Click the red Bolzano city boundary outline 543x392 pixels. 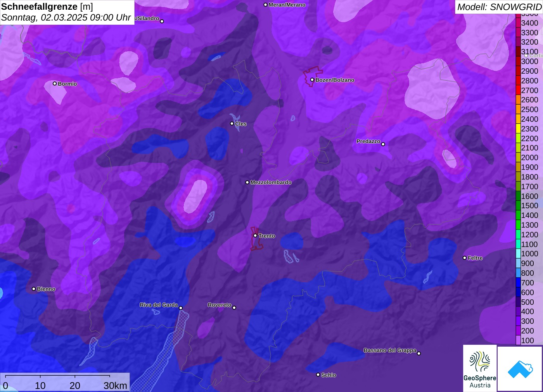click(312, 77)
